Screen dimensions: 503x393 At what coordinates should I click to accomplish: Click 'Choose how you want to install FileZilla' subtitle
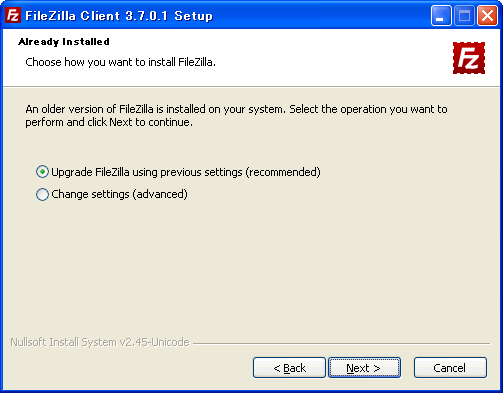(x=120, y=62)
